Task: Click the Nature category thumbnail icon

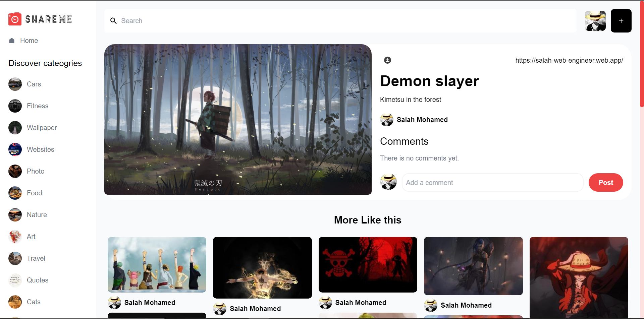Action: coord(15,215)
